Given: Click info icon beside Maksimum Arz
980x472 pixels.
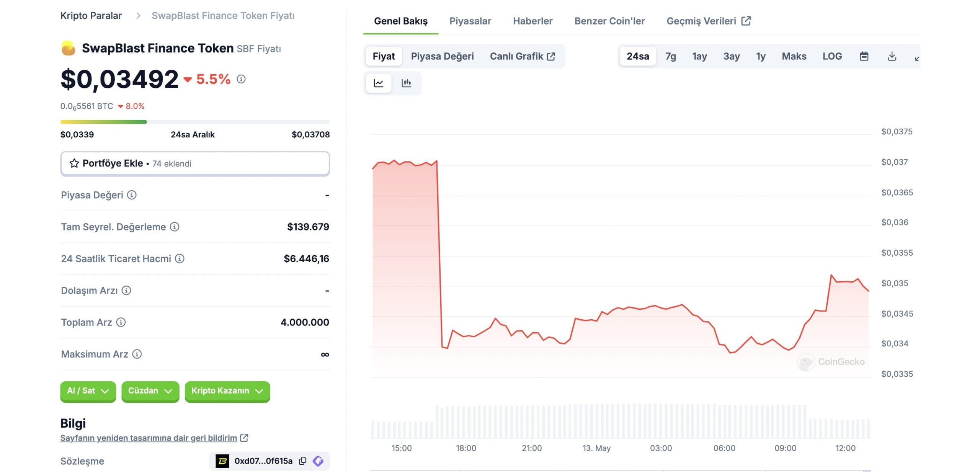Looking at the screenshot, I should click(137, 354).
